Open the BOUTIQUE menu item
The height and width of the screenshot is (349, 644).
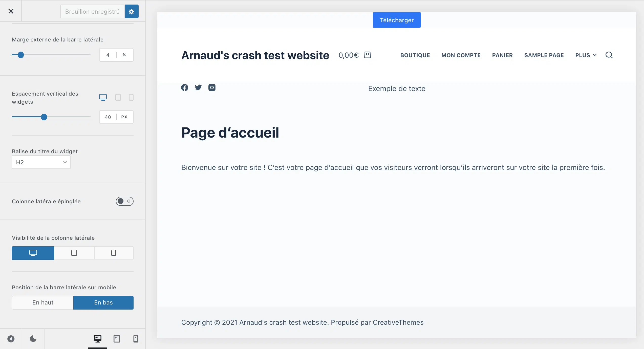[x=415, y=55]
